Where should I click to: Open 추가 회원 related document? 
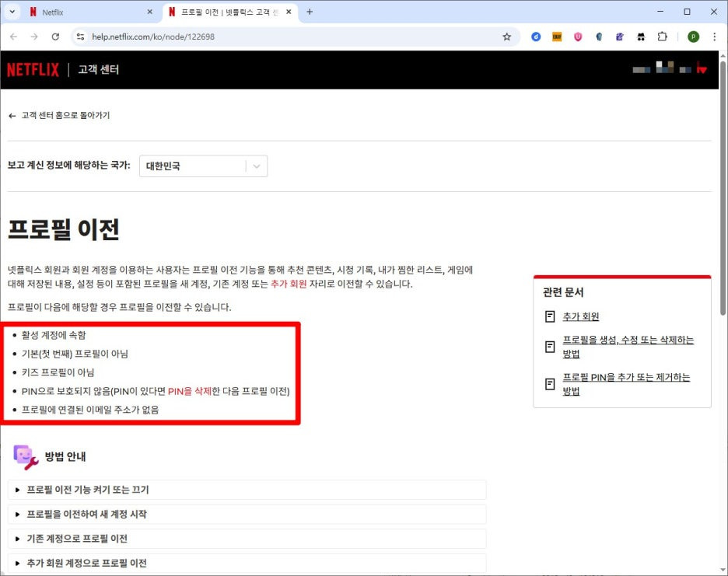coord(581,316)
